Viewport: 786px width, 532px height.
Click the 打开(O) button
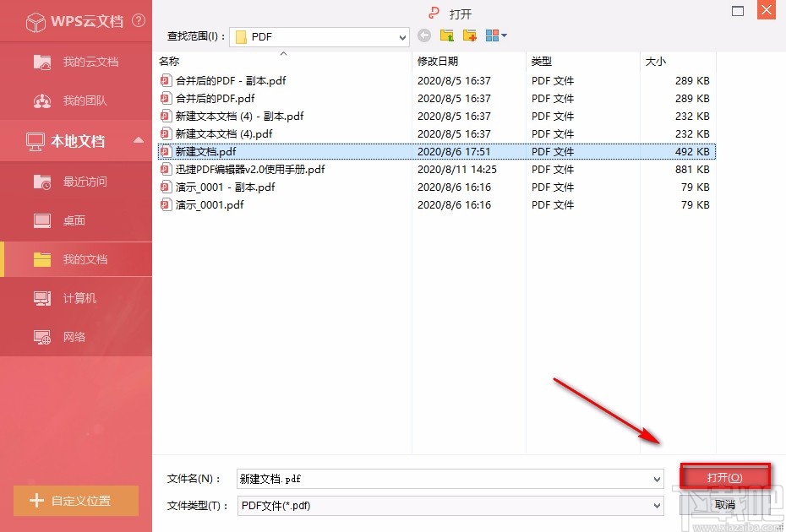coord(724,475)
